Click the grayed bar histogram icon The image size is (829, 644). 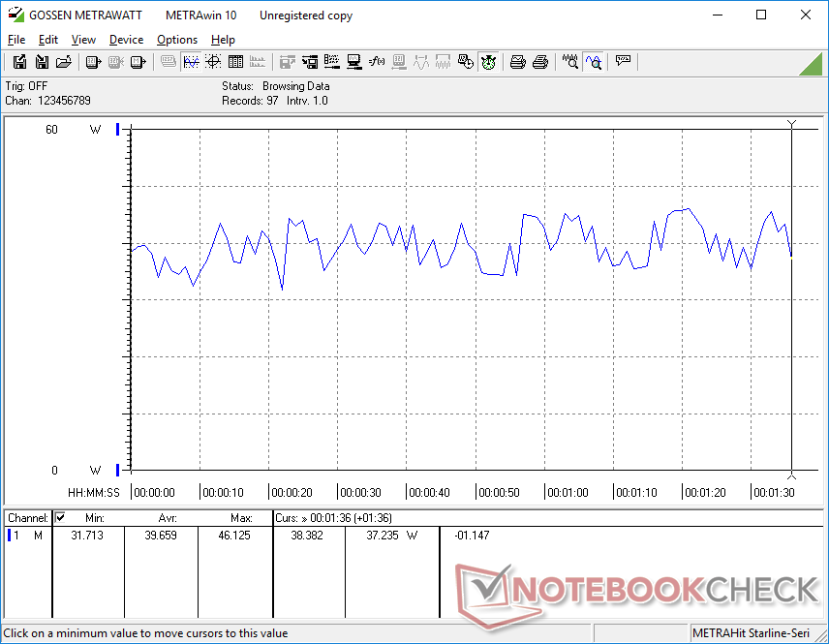click(258, 62)
